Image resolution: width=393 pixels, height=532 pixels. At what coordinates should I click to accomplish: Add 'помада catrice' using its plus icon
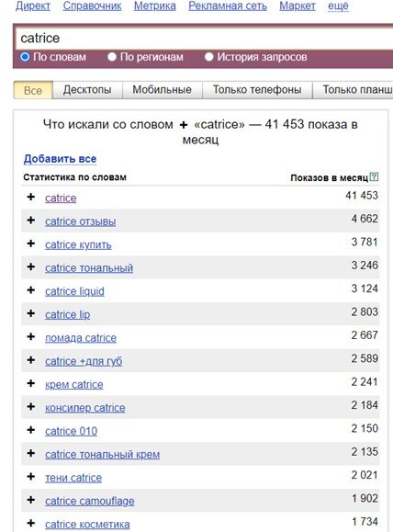(x=31, y=336)
